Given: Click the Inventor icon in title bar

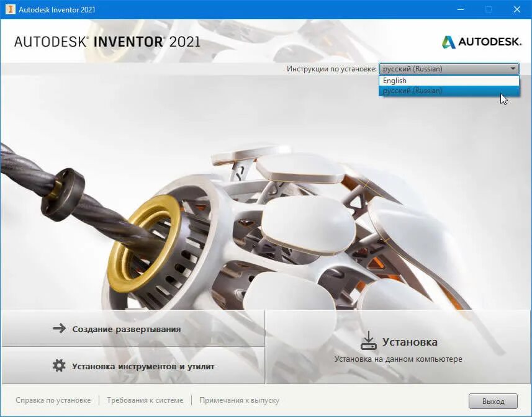Looking at the screenshot, I should pyautogui.click(x=10, y=9).
